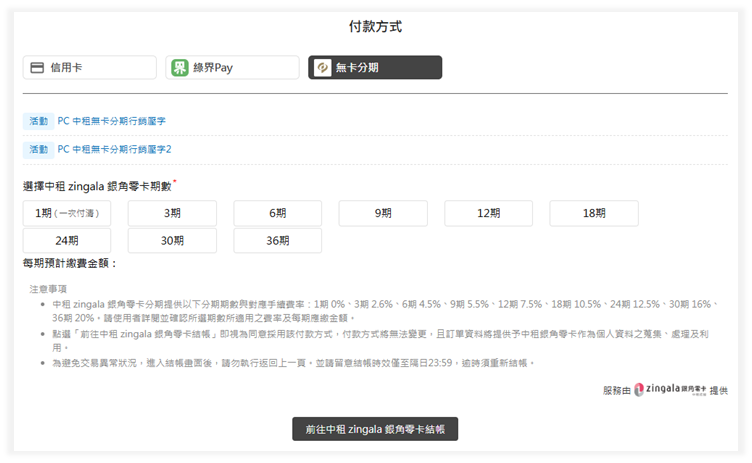Switch to 綠界Pay payment method
Image resolution: width=752 pixels, height=463 pixels.
[233, 68]
